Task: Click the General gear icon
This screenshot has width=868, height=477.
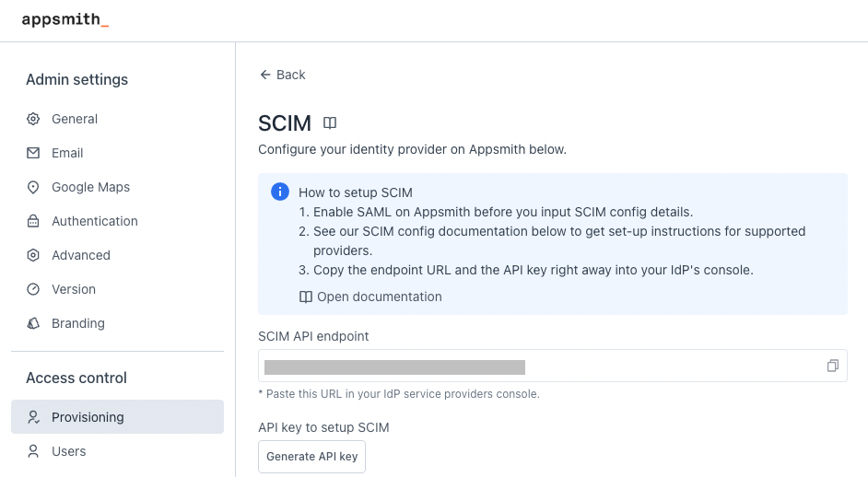Action: point(33,119)
